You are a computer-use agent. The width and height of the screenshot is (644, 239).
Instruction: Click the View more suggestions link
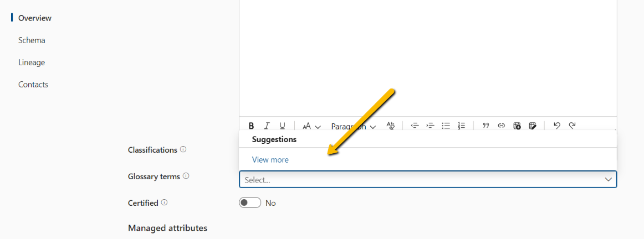pos(270,160)
